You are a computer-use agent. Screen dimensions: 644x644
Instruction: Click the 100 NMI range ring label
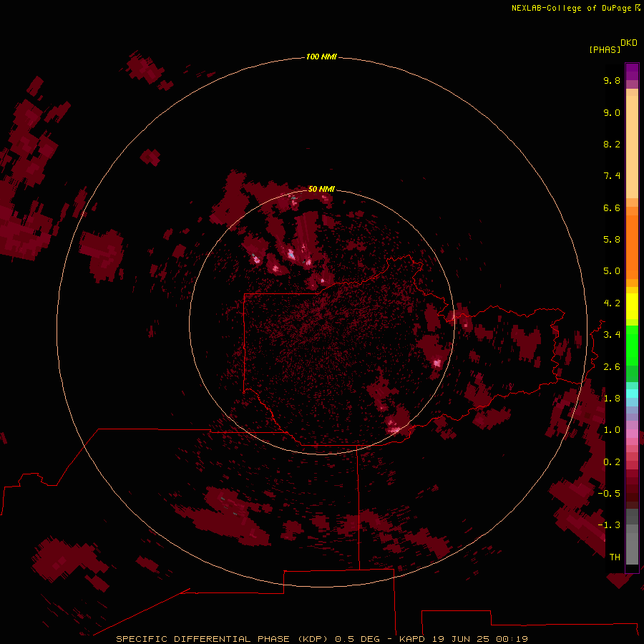321,57
